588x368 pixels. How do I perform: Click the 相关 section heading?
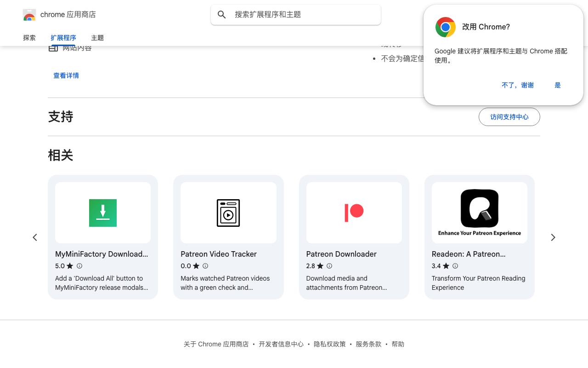[61, 155]
